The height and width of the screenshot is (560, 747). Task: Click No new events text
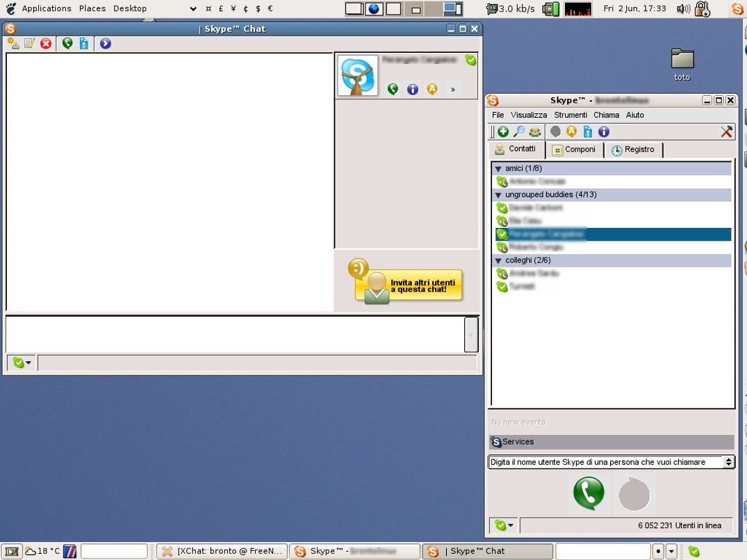518,422
